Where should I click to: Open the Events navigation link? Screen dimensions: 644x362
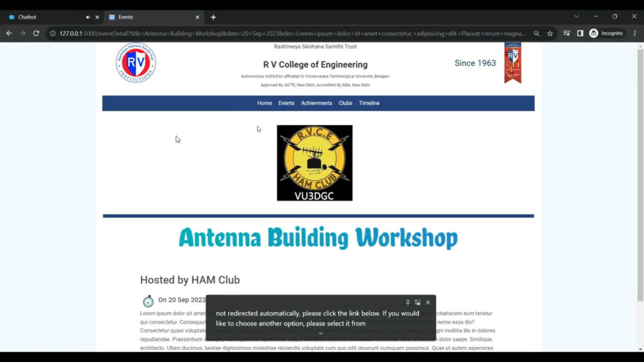pyautogui.click(x=286, y=103)
